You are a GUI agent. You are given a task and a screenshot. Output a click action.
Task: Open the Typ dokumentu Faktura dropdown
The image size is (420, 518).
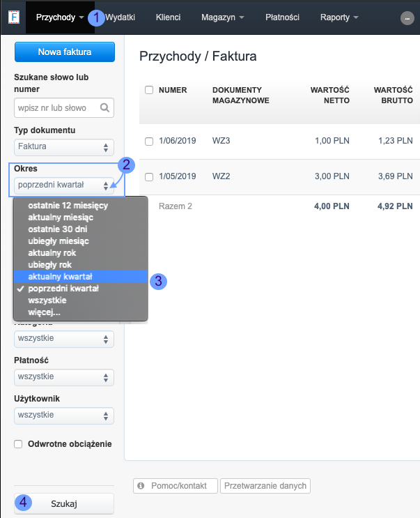64,147
